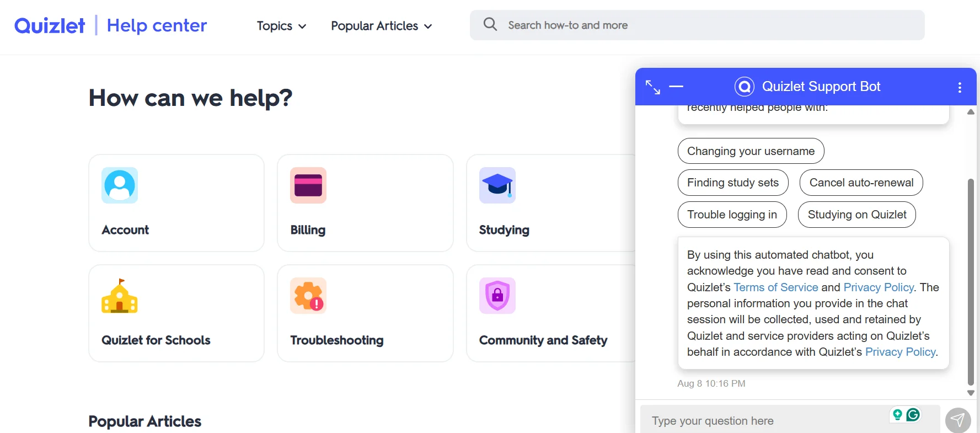
Task: Click the Quizlet Support Bot avatar icon
Action: coord(745,87)
